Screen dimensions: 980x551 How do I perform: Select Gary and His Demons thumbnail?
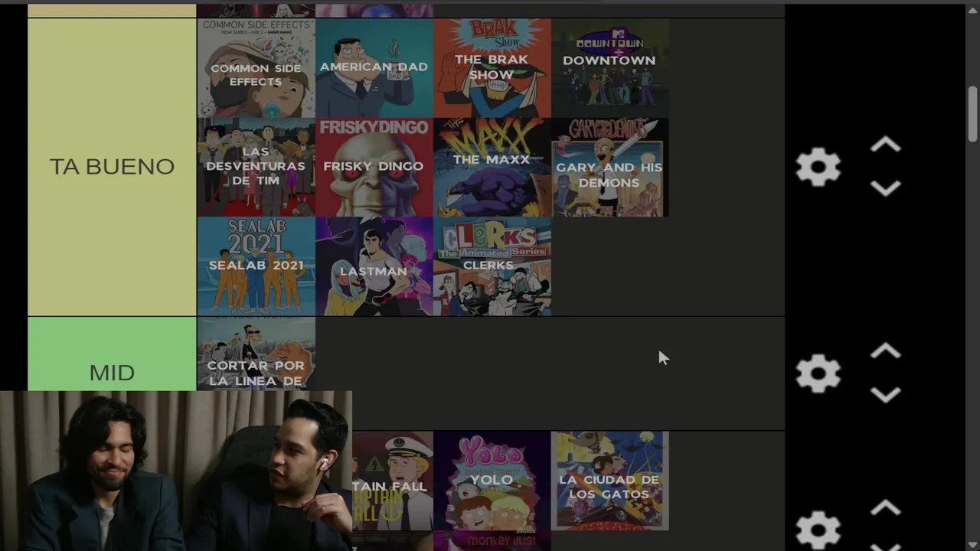[610, 167]
